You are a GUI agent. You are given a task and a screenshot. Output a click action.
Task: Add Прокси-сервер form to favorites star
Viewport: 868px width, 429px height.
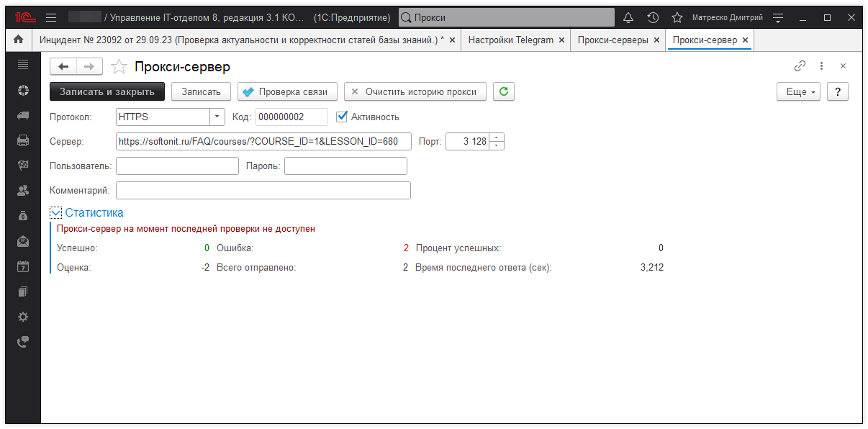click(x=119, y=67)
